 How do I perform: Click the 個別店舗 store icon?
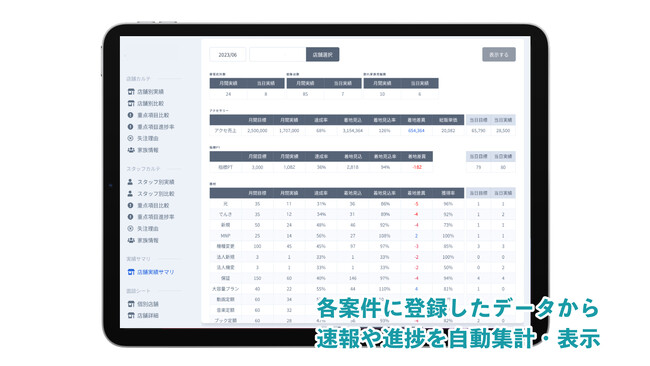click(131, 304)
